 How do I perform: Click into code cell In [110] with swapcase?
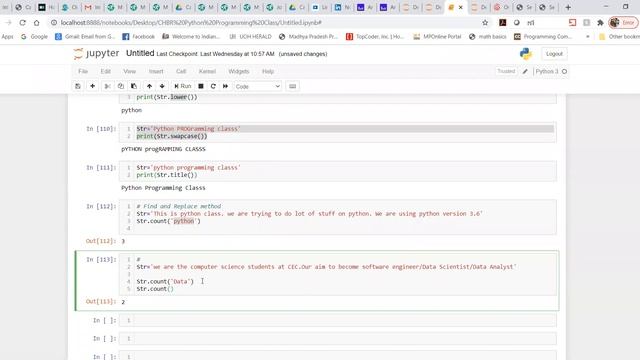click(337, 132)
